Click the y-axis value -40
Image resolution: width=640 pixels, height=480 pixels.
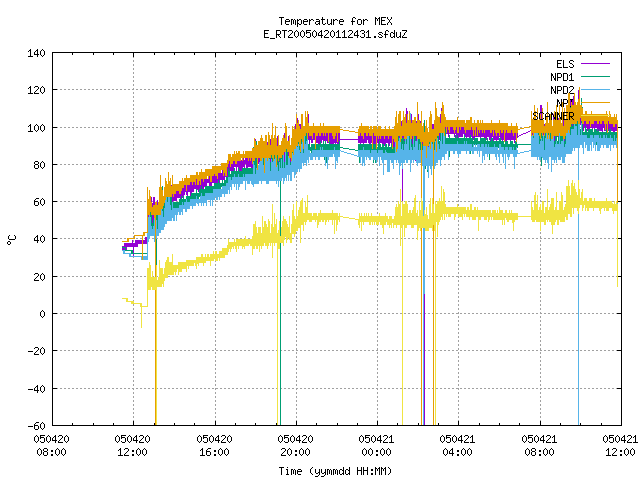point(36,389)
